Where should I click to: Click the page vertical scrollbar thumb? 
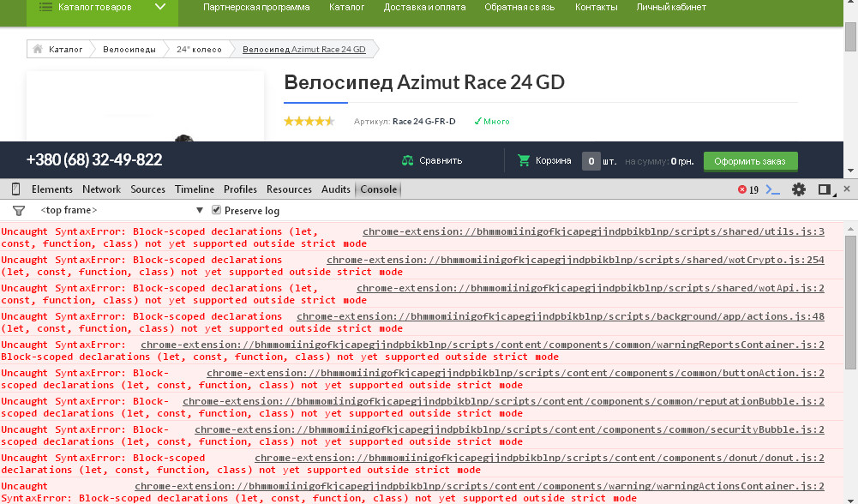point(850,35)
